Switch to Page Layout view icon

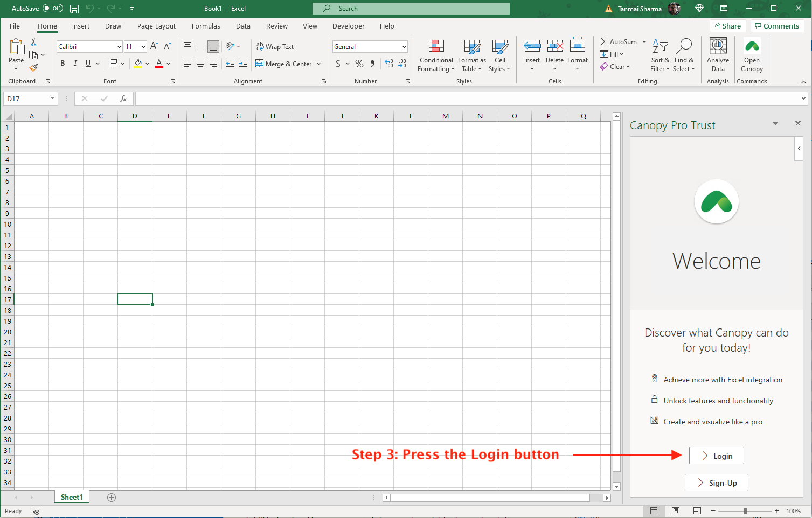click(676, 511)
